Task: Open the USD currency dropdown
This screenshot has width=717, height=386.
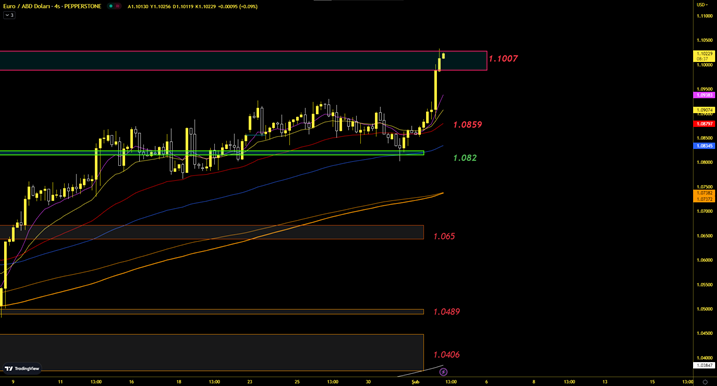Action: pos(702,5)
